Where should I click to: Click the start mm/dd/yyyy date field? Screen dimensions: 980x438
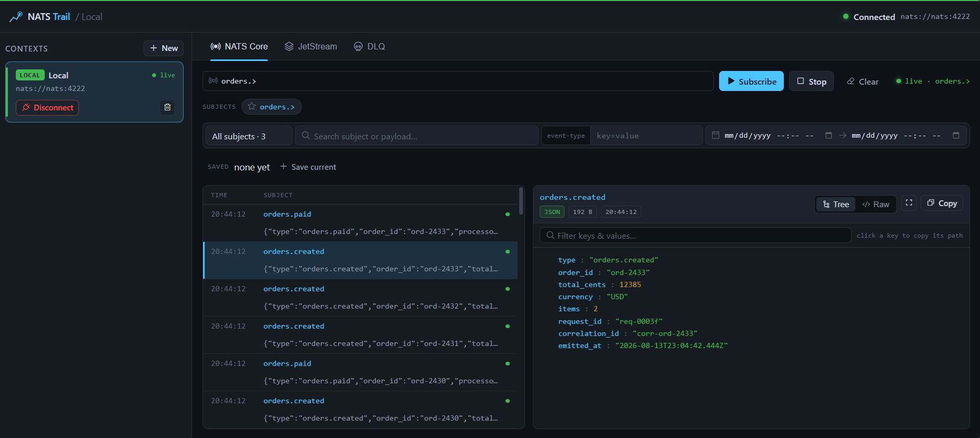pos(769,136)
